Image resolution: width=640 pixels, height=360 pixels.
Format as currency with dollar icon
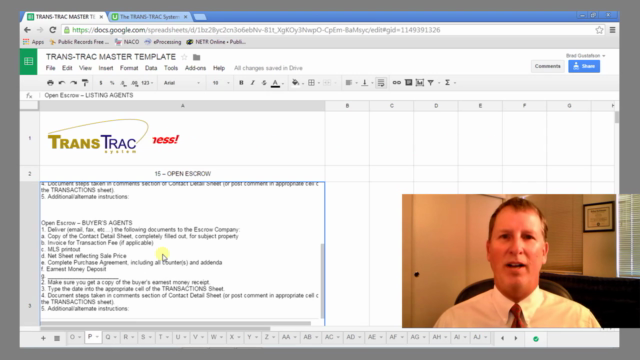[x=101, y=83]
